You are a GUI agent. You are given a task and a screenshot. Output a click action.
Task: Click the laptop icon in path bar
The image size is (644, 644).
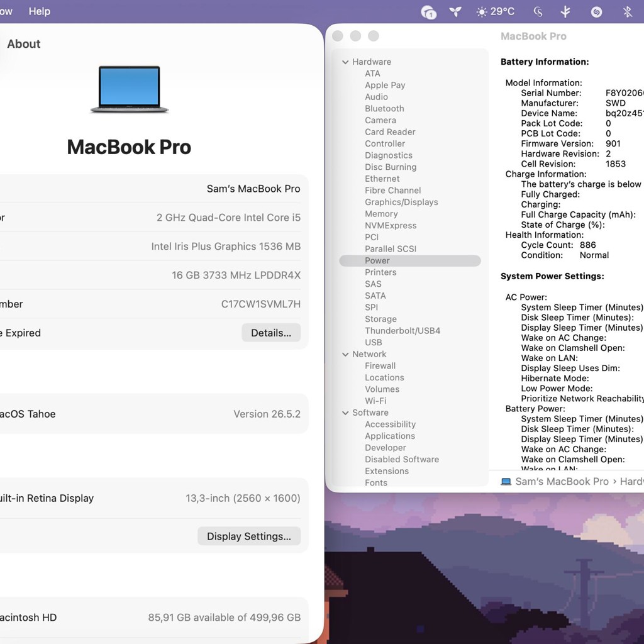pos(506,482)
